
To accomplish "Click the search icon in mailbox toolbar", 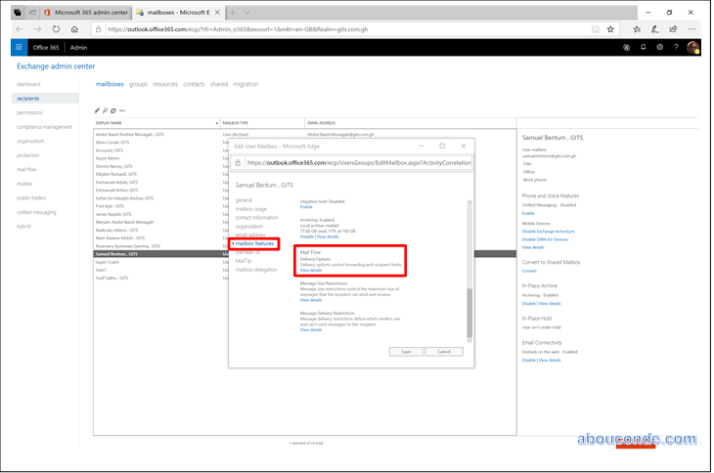I will [x=105, y=110].
